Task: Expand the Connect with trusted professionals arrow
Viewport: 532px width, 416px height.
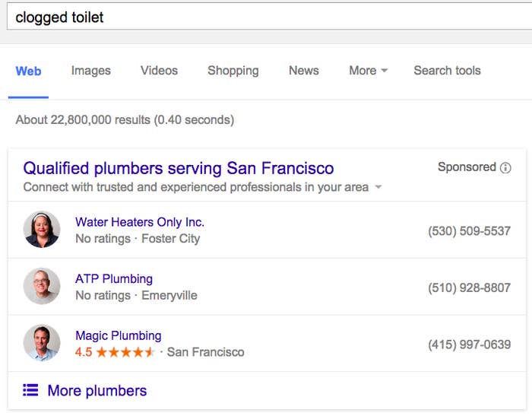Action: 378,187
